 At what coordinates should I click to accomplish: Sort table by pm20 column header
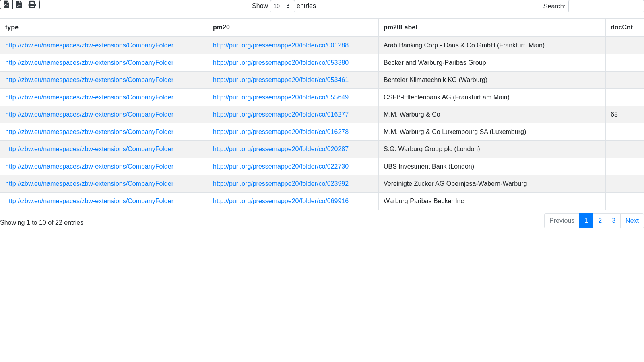221,27
